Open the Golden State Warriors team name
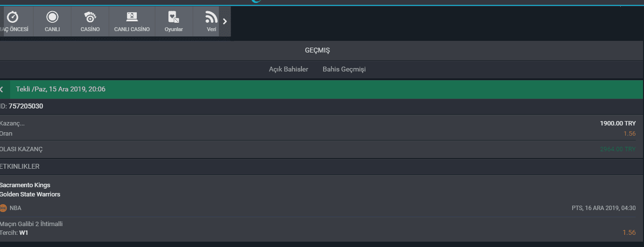Viewport: 644px width, 247px height. pyautogui.click(x=30, y=194)
